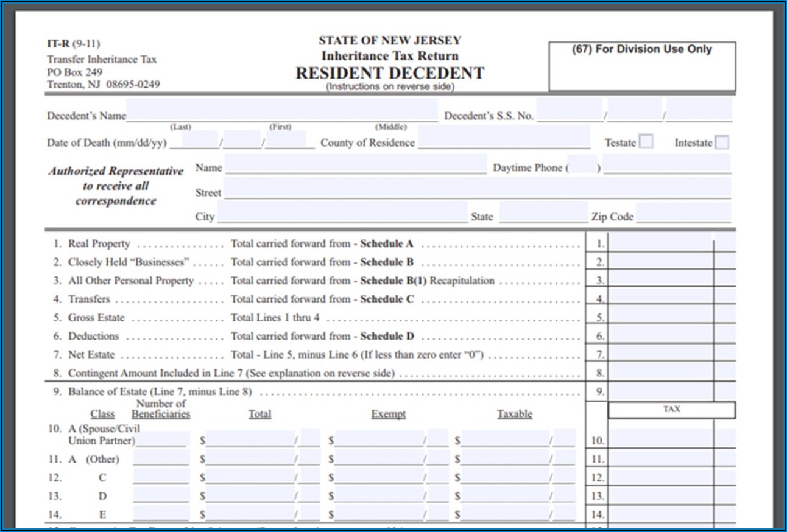787x532 pixels.
Task: Click the Line 1 Real Property amount box
Action: (660, 243)
